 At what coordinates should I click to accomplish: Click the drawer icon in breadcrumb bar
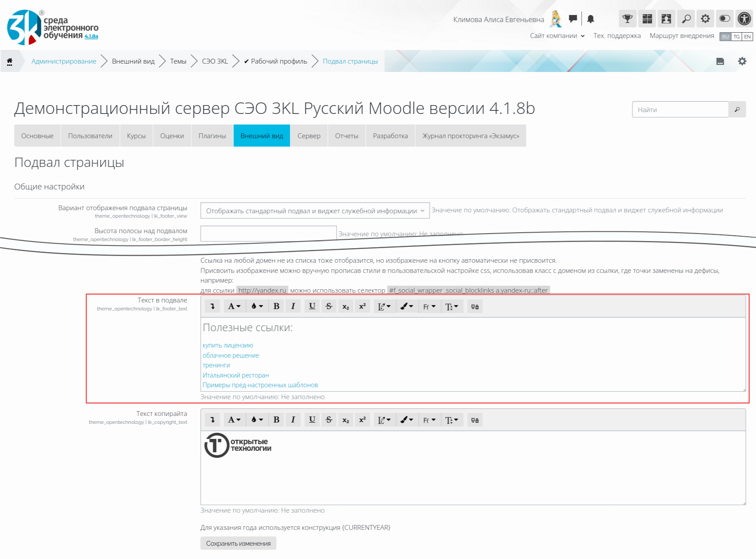tap(720, 61)
